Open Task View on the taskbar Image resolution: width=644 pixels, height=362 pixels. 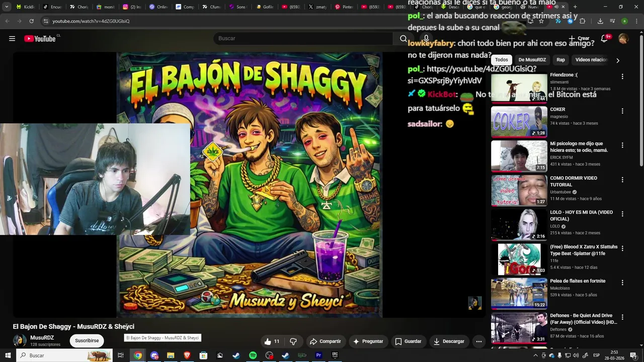coord(121,355)
